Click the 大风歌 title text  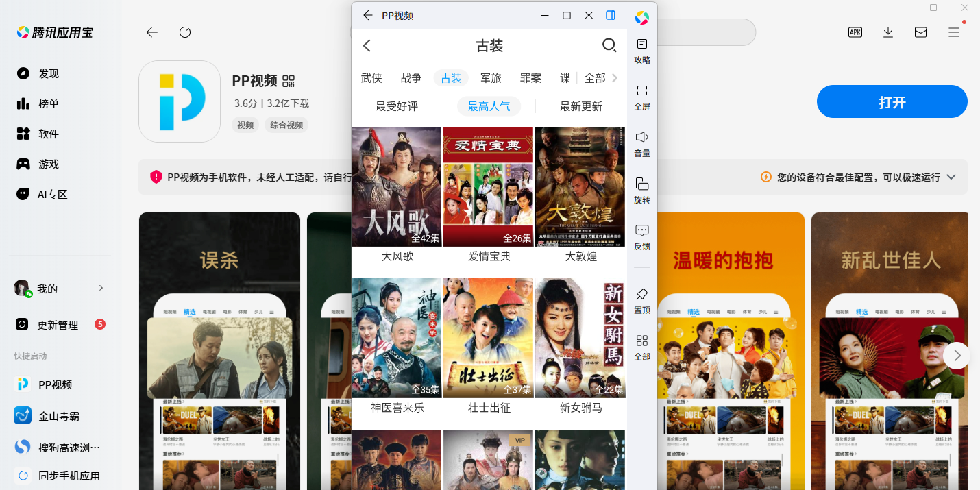pyautogui.click(x=397, y=256)
